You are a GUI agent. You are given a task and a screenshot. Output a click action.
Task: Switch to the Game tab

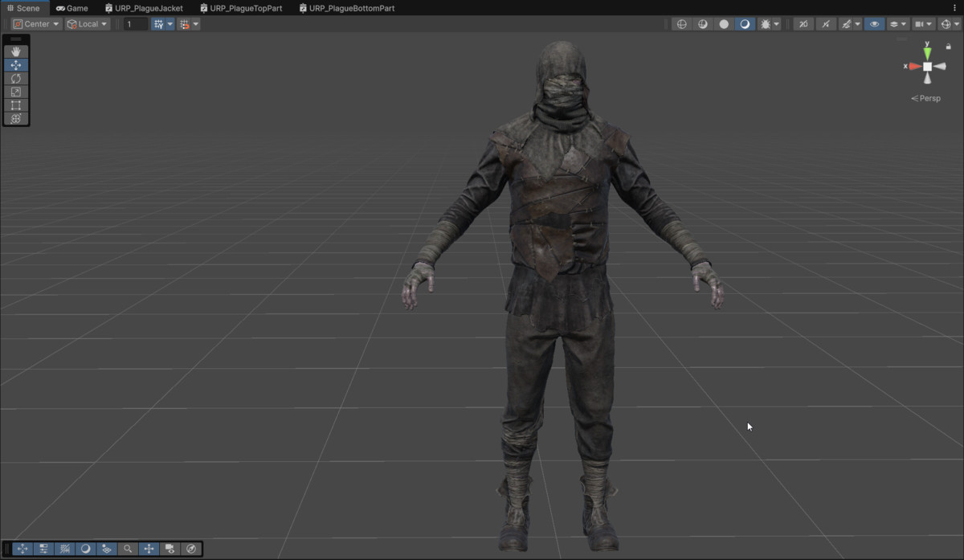click(72, 8)
